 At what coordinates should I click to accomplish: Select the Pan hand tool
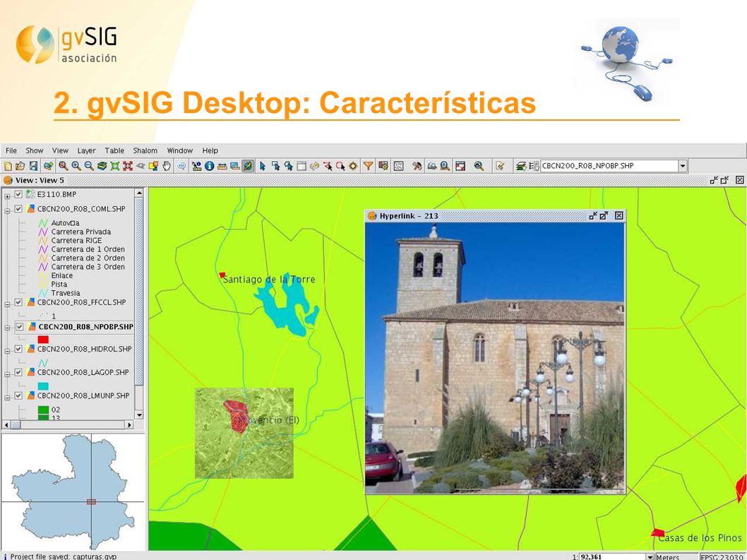(x=166, y=166)
